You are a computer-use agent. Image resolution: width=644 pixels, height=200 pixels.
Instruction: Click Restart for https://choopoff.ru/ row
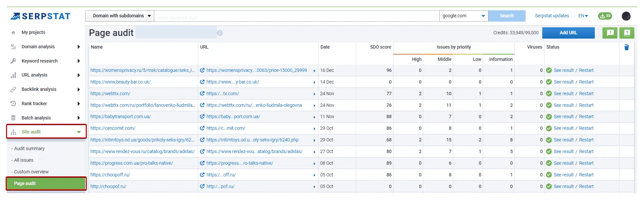586,175
